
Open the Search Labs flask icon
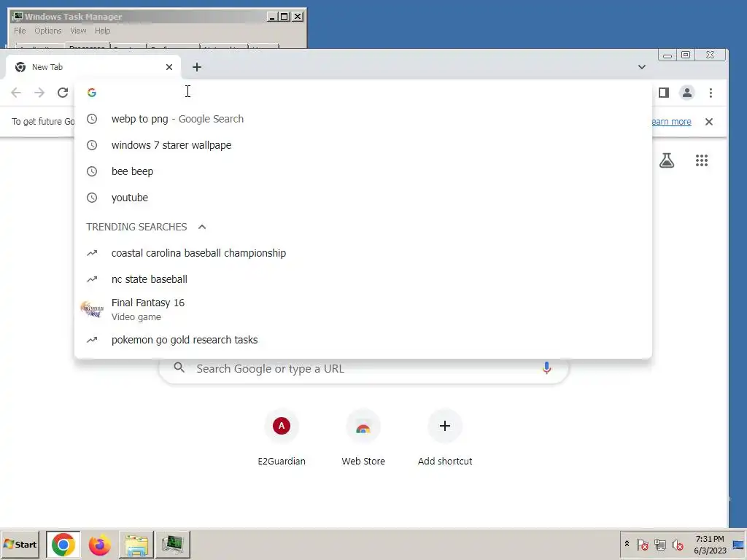coord(667,160)
